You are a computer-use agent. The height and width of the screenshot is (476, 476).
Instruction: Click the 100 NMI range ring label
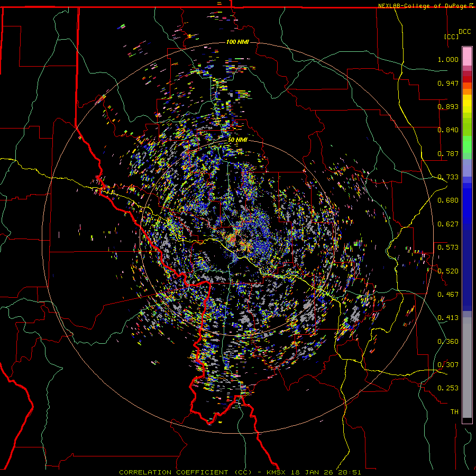(237, 42)
